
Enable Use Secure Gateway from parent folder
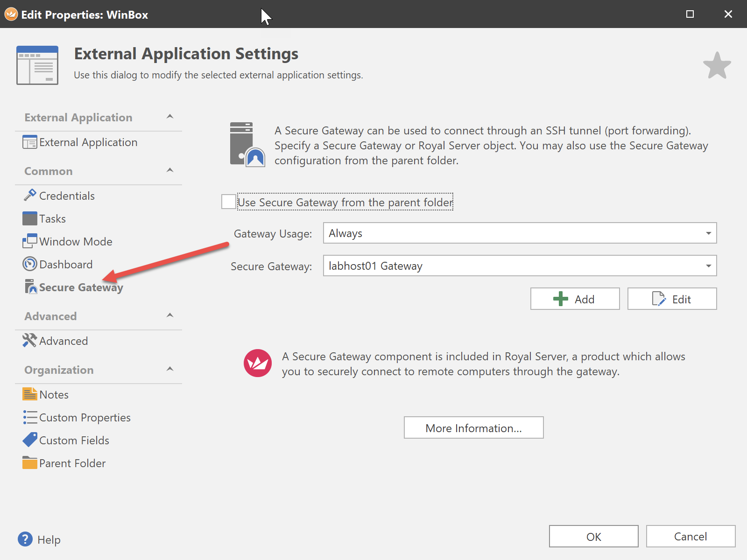[x=229, y=202]
